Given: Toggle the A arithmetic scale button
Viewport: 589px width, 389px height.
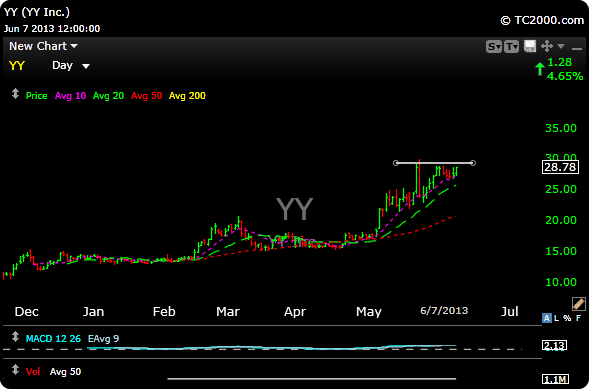Looking at the screenshot, I should 547,318.
